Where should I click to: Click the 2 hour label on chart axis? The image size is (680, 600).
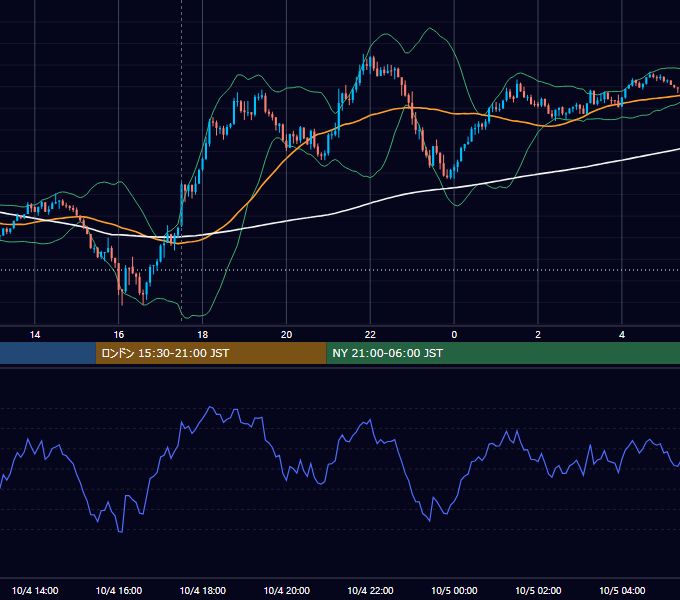coord(538,335)
